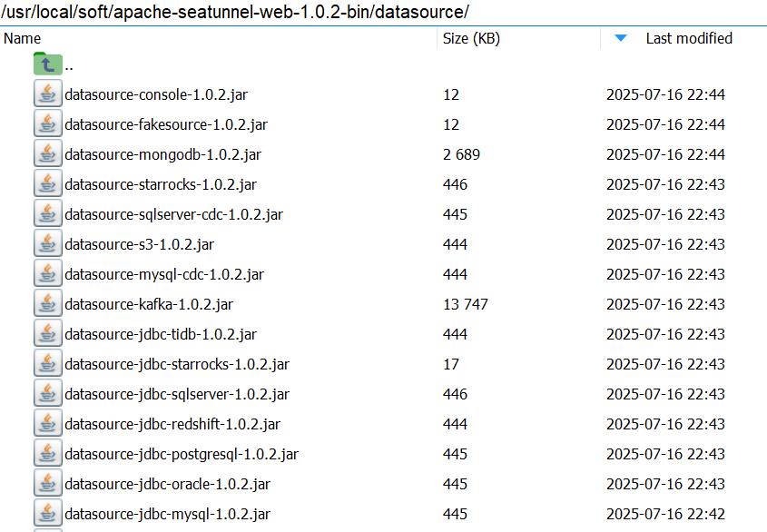
Task: Click the parent folder up-arrow icon
Action: [48, 64]
